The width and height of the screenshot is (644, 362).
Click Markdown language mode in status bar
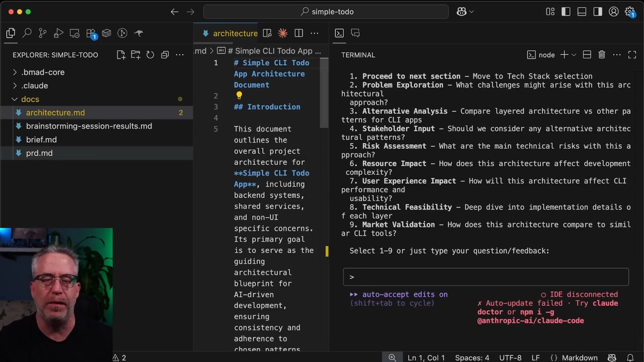point(579,358)
